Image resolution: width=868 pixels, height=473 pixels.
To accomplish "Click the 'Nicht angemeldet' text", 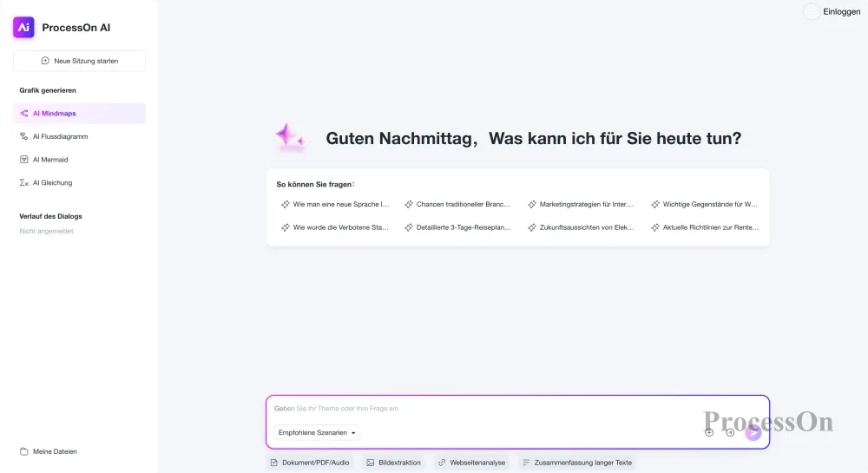I will coord(47,231).
